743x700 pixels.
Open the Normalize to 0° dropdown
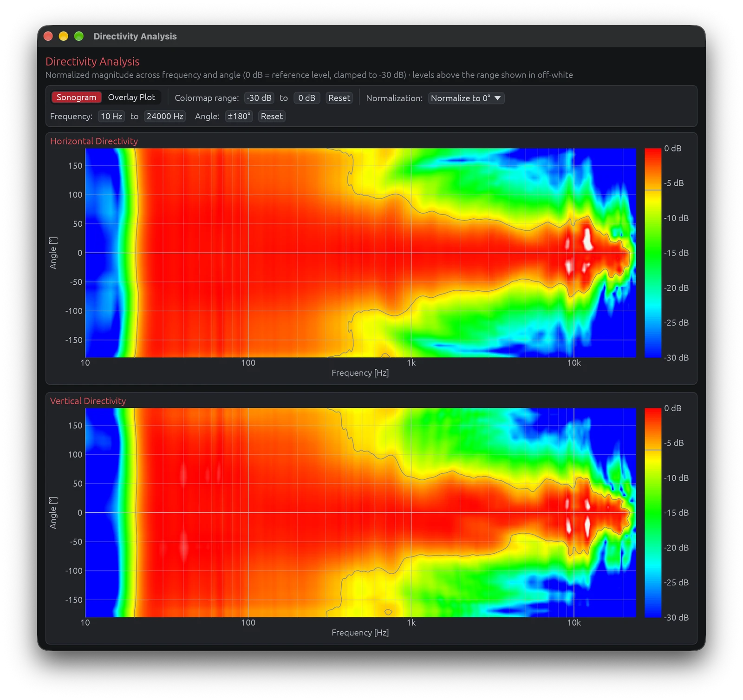[466, 98]
